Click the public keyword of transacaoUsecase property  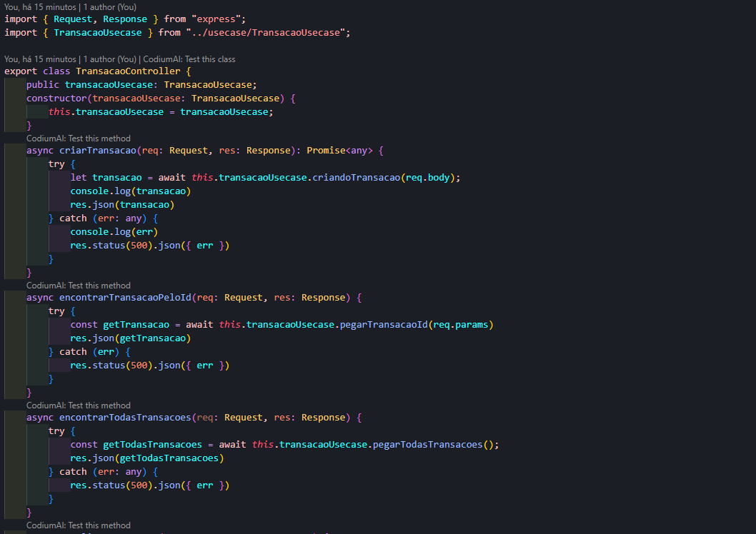(x=43, y=85)
